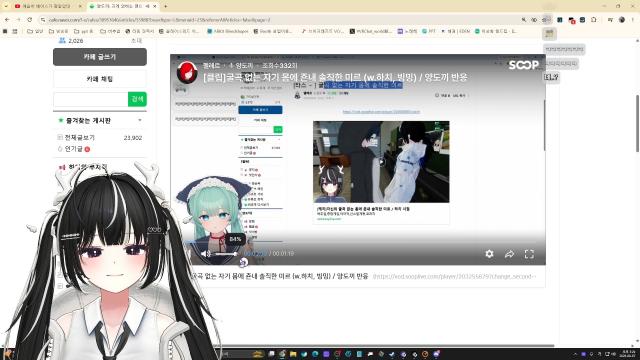
Task: Open the video player settings gear
Action: pyautogui.click(x=489, y=254)
